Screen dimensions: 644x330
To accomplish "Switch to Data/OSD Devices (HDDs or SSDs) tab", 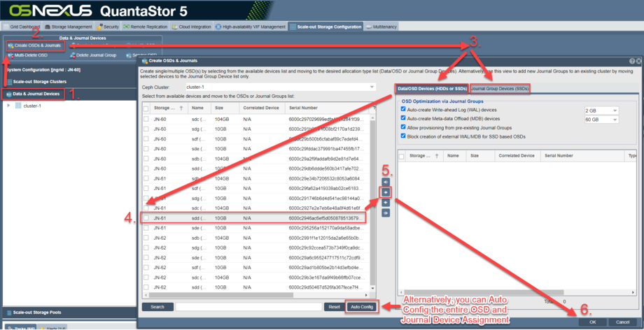I will tap(432, 88).
